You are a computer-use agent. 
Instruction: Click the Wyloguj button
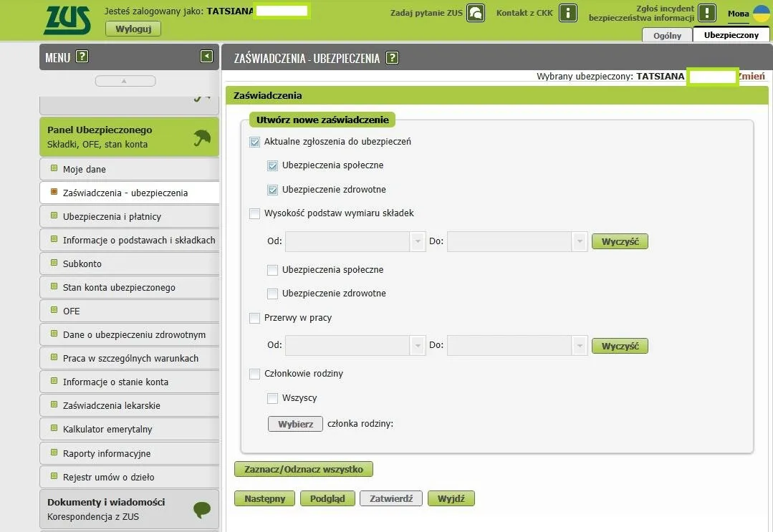coord(133,29)
